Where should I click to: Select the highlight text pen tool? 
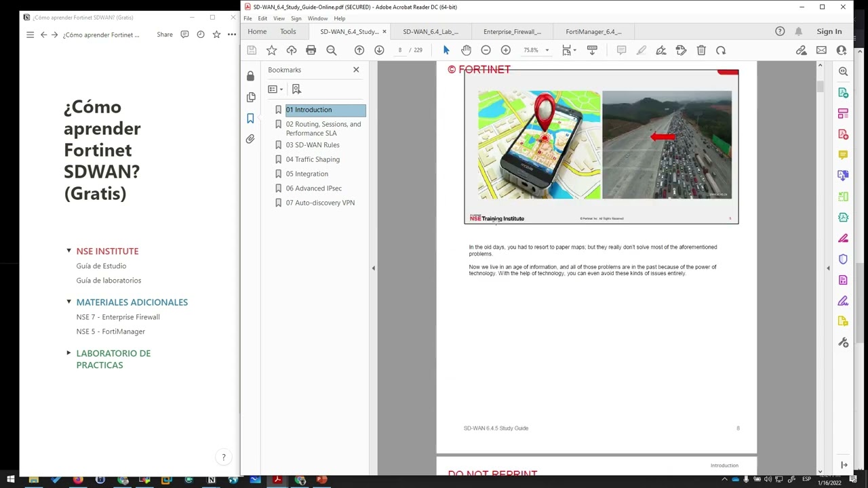click(x=641, y=50)
